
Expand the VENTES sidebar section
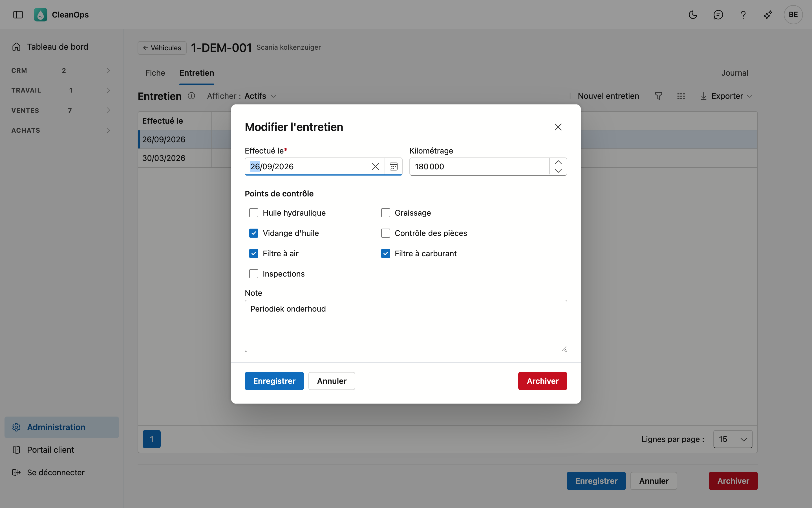click(x=62, y=110)
